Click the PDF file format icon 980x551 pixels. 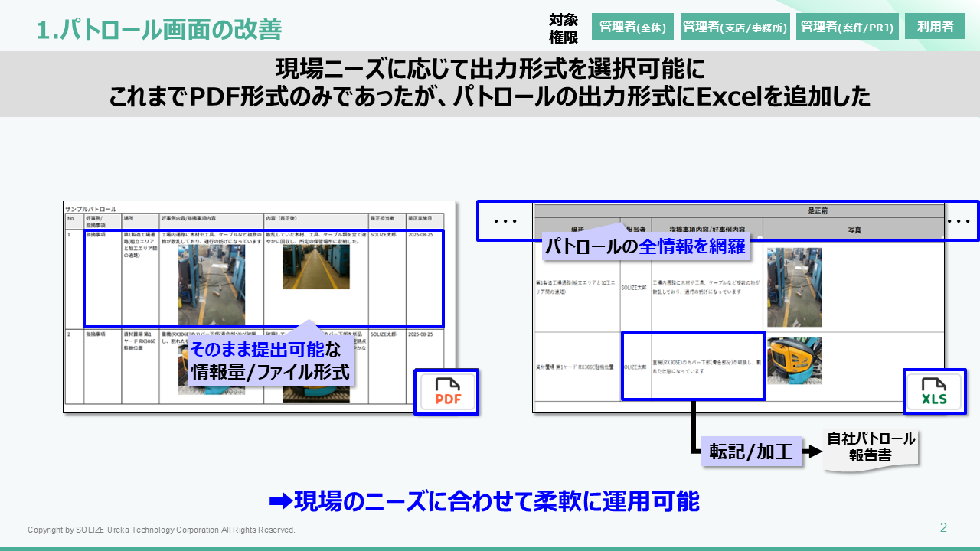[x=447, y=392]
